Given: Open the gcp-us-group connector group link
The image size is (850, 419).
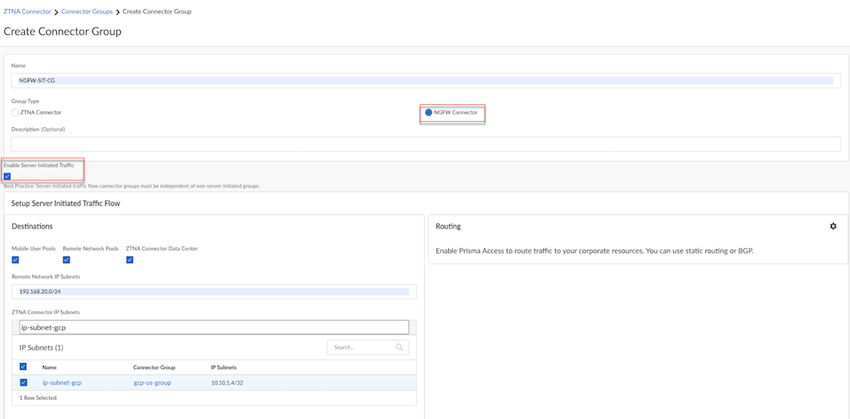Looking at the screenshot, I should 152,382.
